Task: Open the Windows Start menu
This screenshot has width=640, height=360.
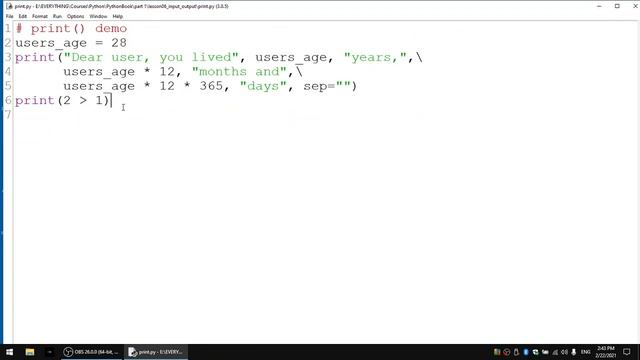Action: click(9, 352)
